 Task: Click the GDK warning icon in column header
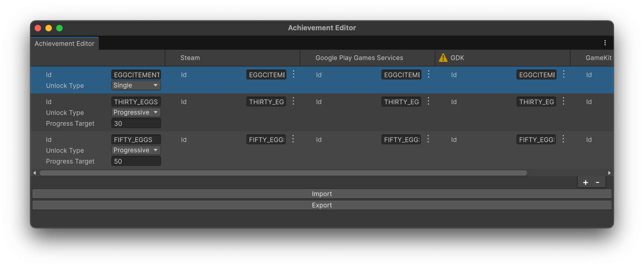tap(443, 58)
